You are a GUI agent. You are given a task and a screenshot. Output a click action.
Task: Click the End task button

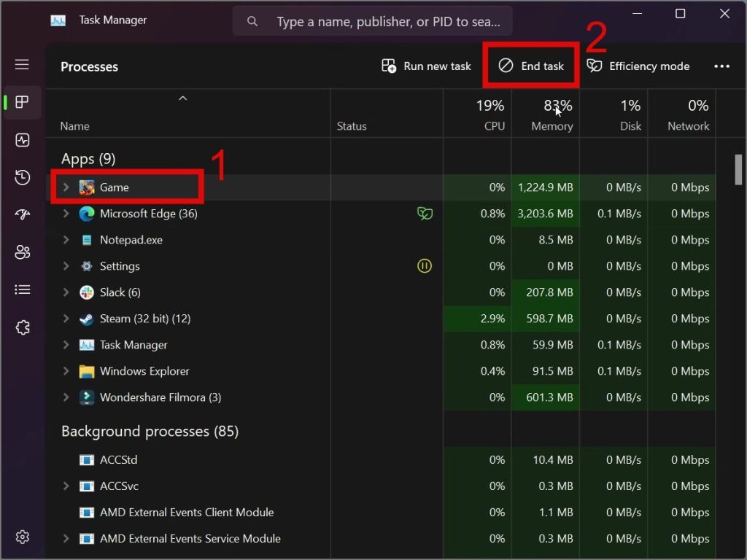(x=531, y=66)
